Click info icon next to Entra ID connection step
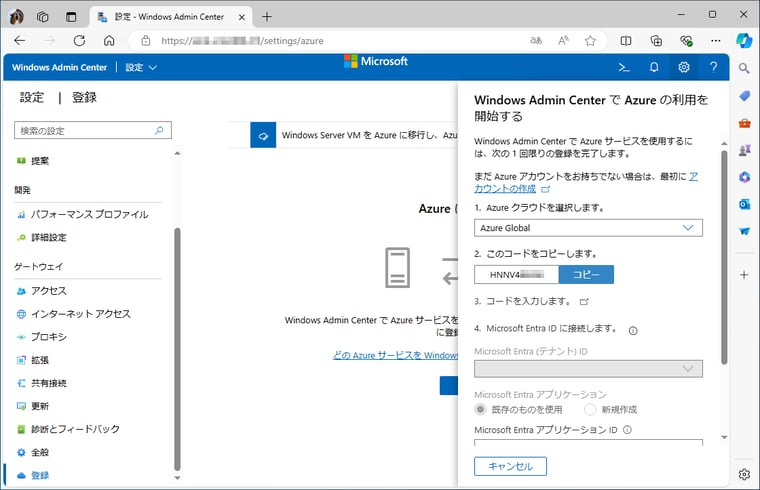 (x=633, y=331)
